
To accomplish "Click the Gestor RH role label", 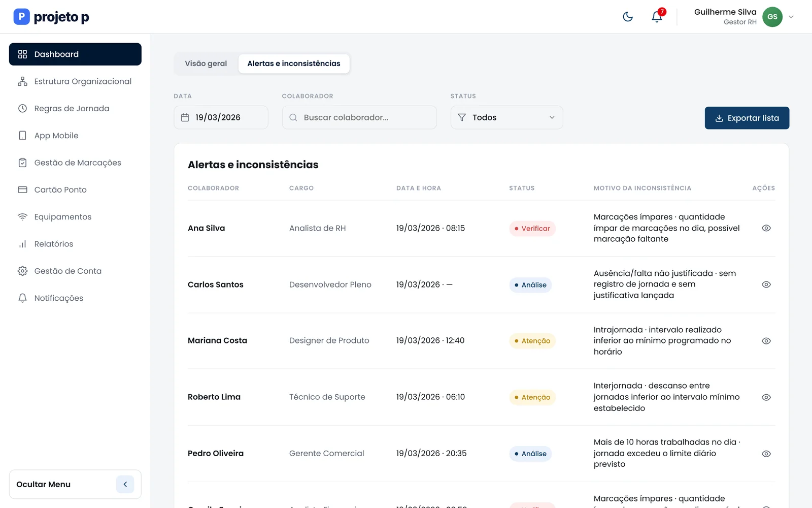I will coord(740,22).
